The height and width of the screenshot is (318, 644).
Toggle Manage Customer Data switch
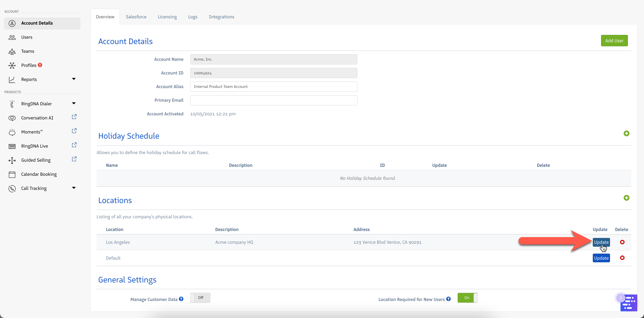pyautogui.click(x=200, y=297)
